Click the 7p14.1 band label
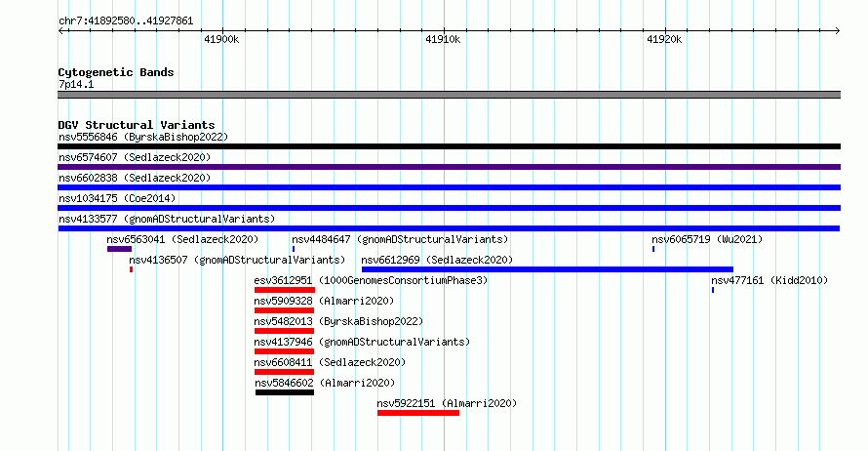 (76, 84)
